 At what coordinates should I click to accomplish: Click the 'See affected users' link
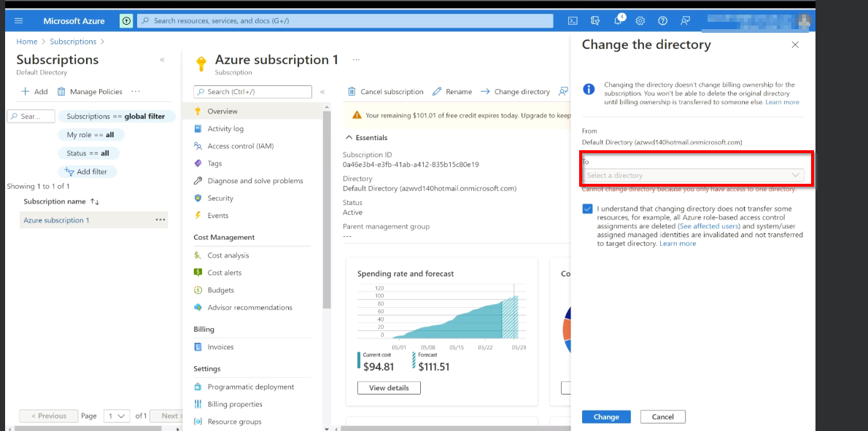coord(708,226)
